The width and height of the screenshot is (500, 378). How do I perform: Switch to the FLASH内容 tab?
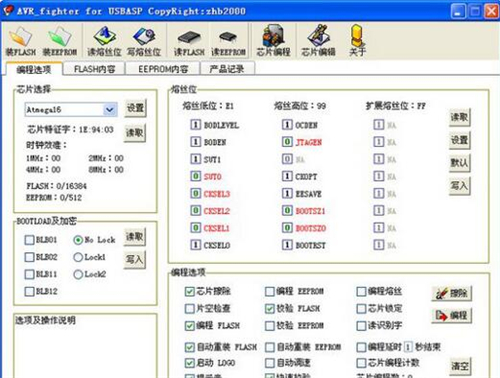(x=94, y=69)
